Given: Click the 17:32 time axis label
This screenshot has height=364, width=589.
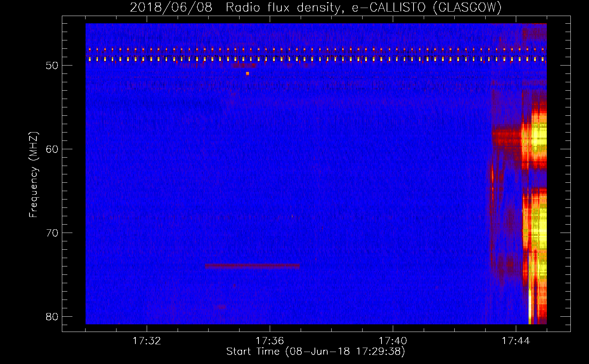Looking at the screenshot, I should click(147, 341).
